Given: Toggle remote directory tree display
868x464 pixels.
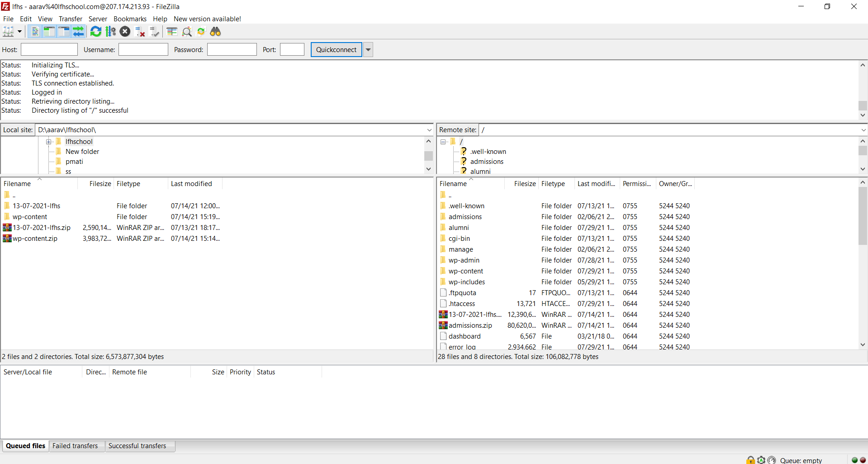Looking at the screenshot, I should (x=64, y=32).
